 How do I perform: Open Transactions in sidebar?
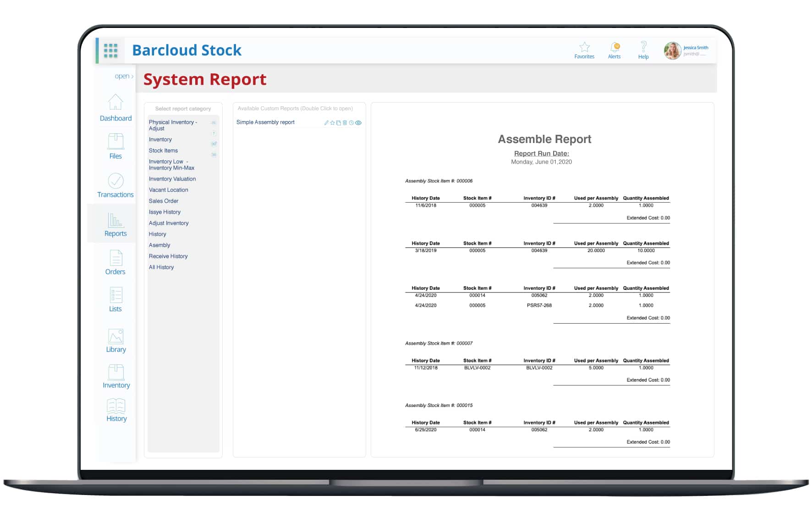[115, 185]
